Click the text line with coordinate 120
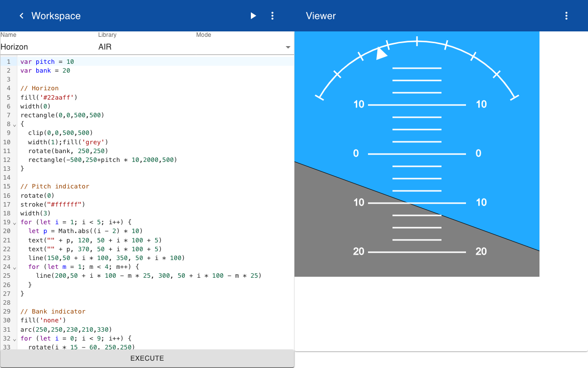This screenshot has width=588, height=368. coord(95,240)
